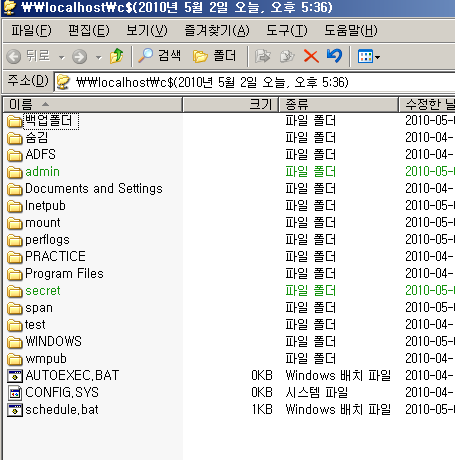Viewport: 455px width, 460px height.
Task: Select the ADFS folder icon
Action: tap(15, 155)
